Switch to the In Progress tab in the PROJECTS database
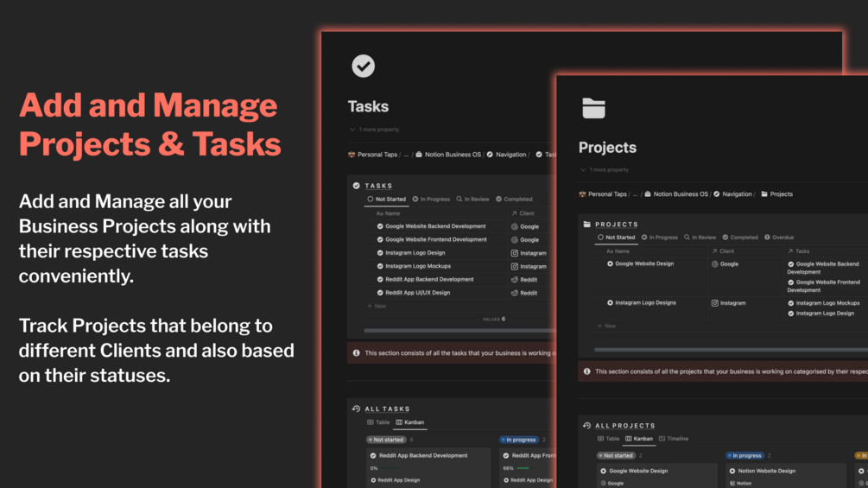Image resolution: width=868 pixels, height=488 pixels. click(x=659, y=238)
